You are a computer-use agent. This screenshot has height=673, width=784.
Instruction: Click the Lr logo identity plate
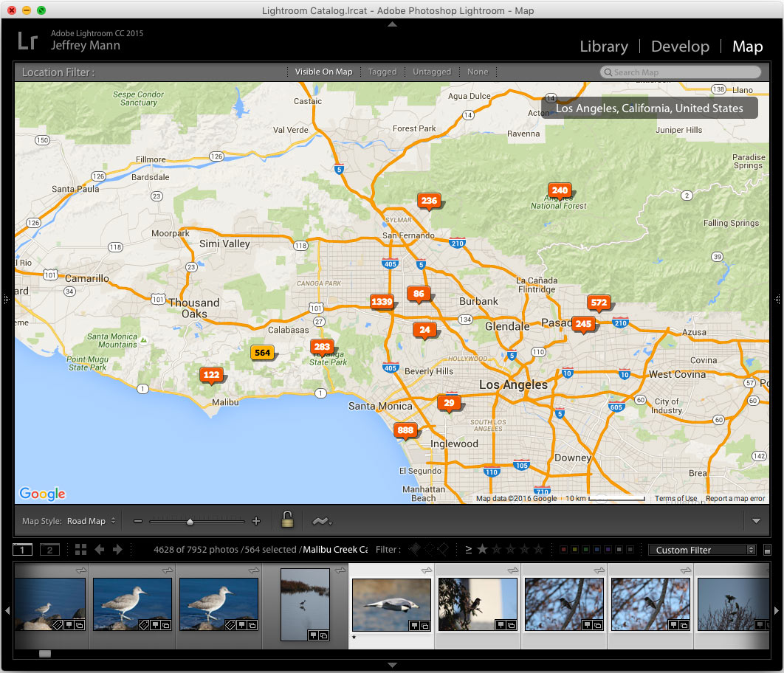[x=28, y=41]
